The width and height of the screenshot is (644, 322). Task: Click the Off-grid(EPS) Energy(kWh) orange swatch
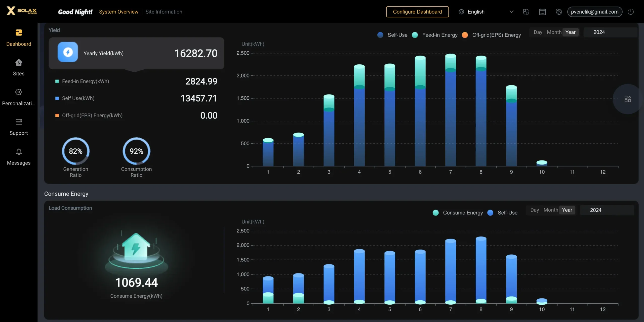coord(57,115)
